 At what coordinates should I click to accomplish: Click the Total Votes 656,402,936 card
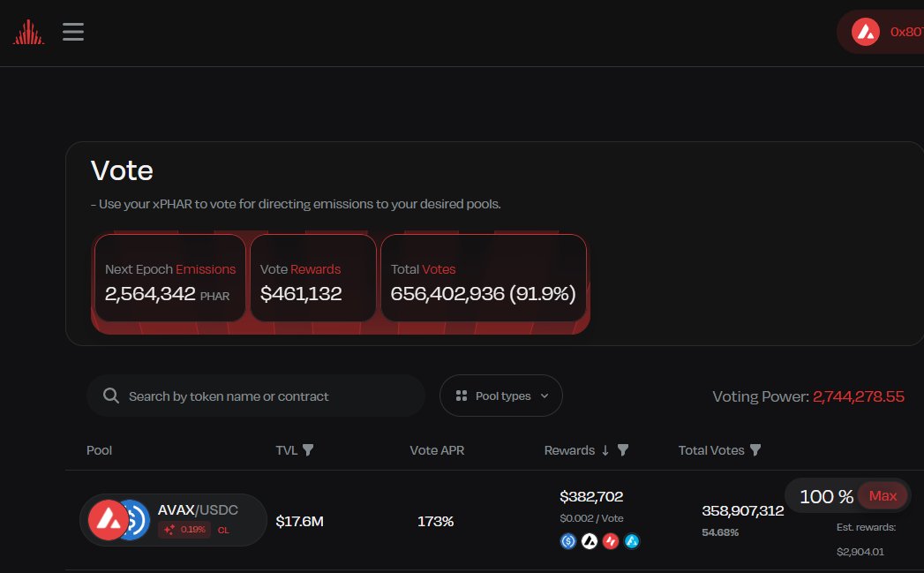484,278
